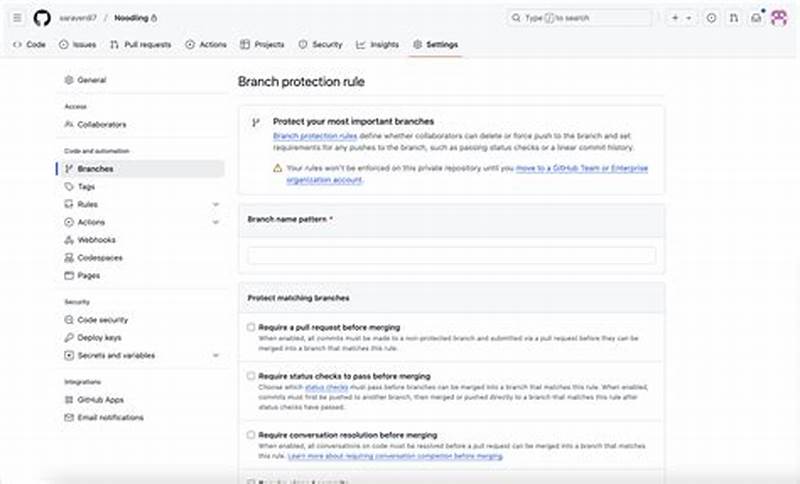This screenshot has width=800, height=484.
Task: Open Webhooks settings
Action: click(x=140, y=240)
